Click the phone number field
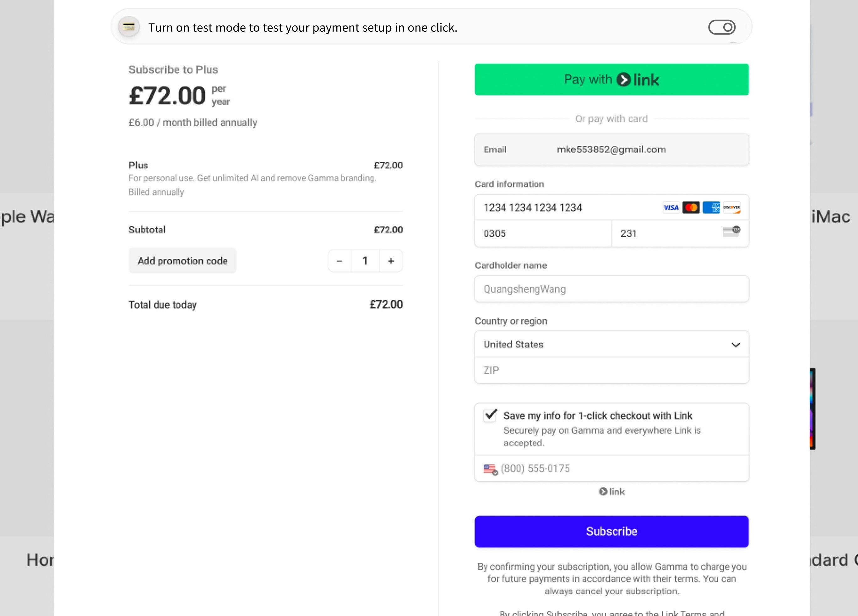858x616 pixels. pyautogui.click(x=621, y=468)
